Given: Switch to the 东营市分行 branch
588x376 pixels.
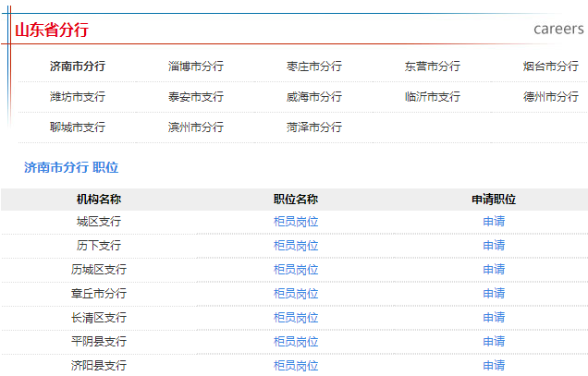Looking at the screenshot, I should pos(433,67).
